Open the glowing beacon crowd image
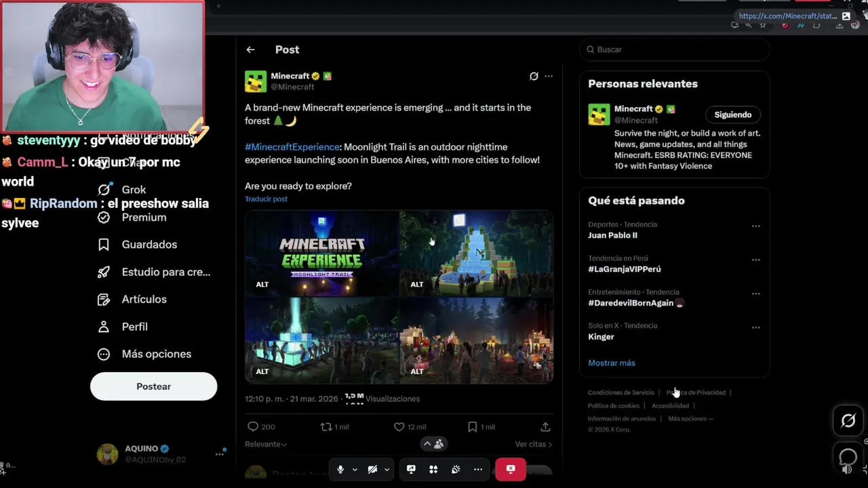 click(x=322, y=340)
